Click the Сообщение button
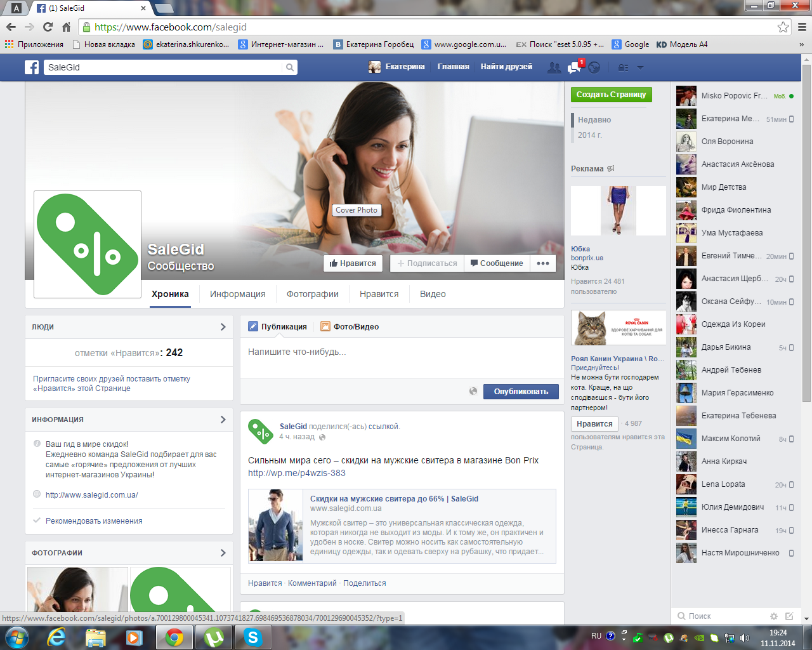This screenshot has height=650, width=812. click(x=497, y=263)
